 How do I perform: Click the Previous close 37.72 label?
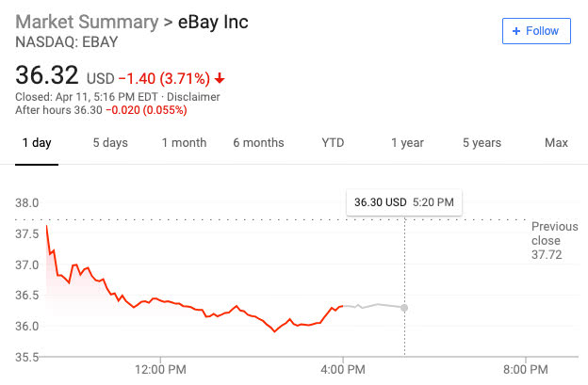[554, 240]
